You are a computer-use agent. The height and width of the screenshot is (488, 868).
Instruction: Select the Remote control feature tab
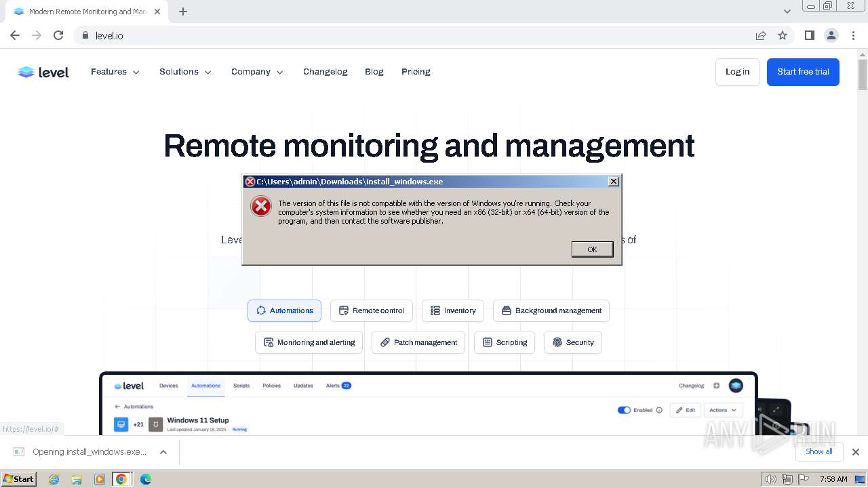coord(372,310)
